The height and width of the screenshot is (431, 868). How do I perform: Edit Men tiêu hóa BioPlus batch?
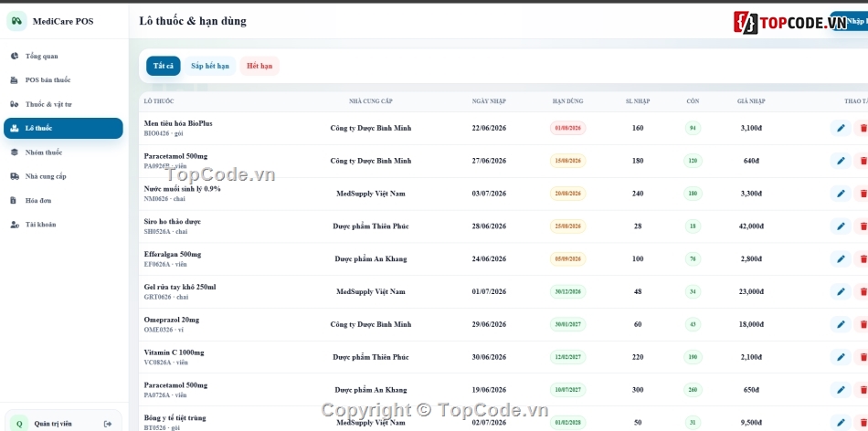click(841, 129)
